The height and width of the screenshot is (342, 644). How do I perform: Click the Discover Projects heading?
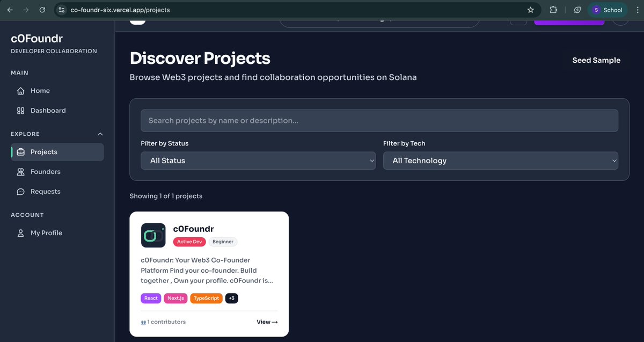click(200, 58)
